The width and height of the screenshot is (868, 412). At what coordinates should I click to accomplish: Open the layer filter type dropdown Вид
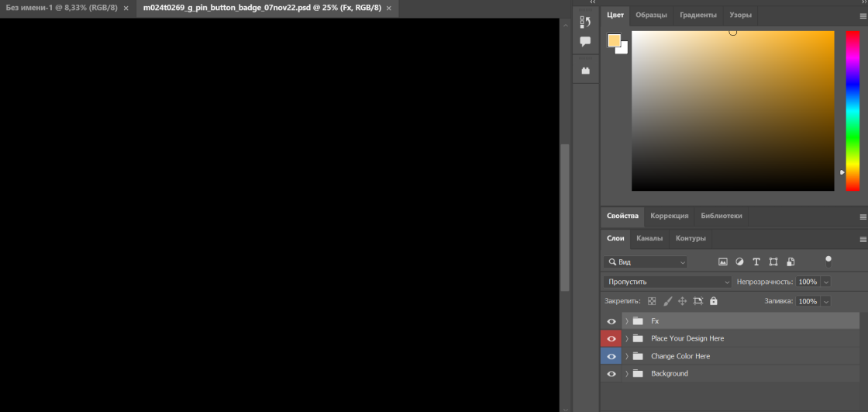point(646,261)
